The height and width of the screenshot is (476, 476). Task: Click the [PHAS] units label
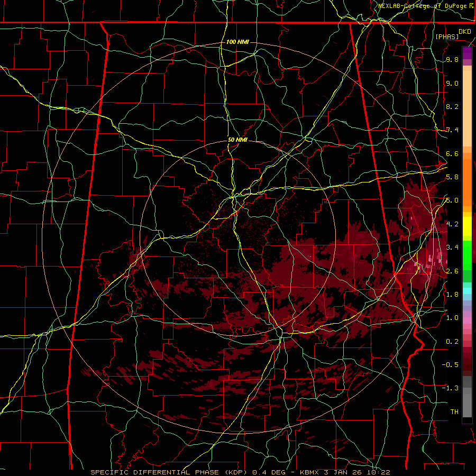pos(447,37)
